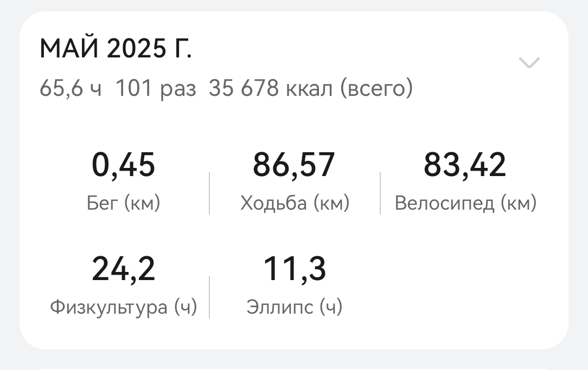Select the Велосипед (км) label
Screen dimensions: 588x370
pyautogui.click(x=465, y=204)
